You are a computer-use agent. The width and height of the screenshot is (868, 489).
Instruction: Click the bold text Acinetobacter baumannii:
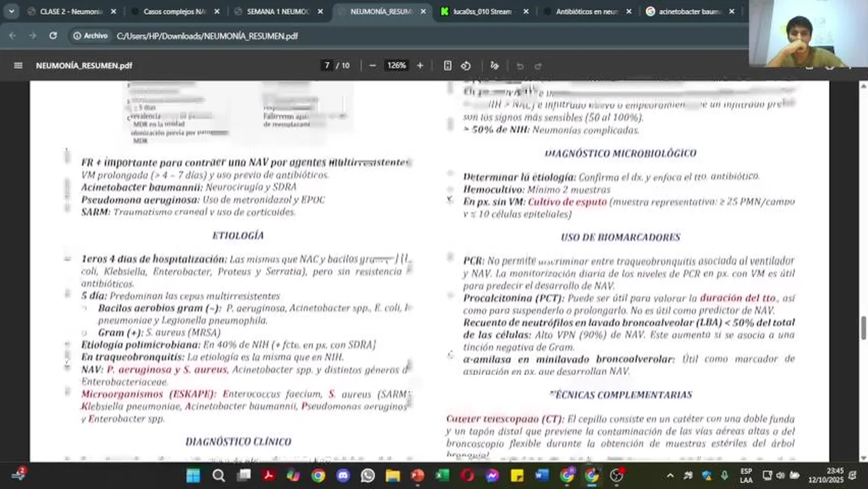(x=142, y=187)
